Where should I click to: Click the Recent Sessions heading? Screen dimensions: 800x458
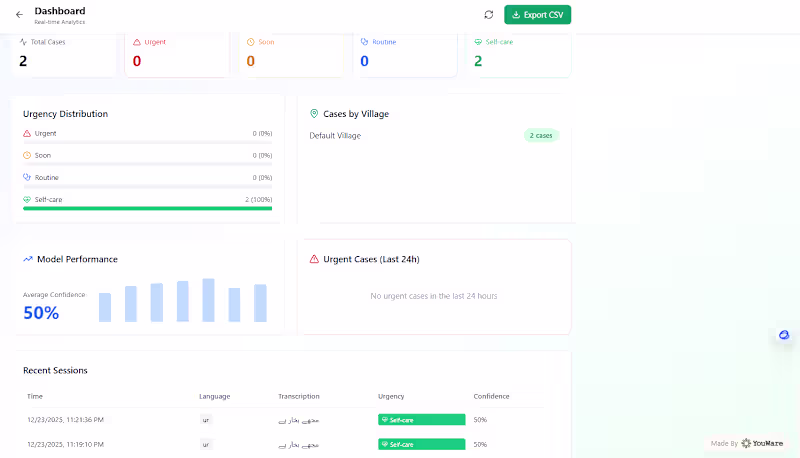pos(55,370)
